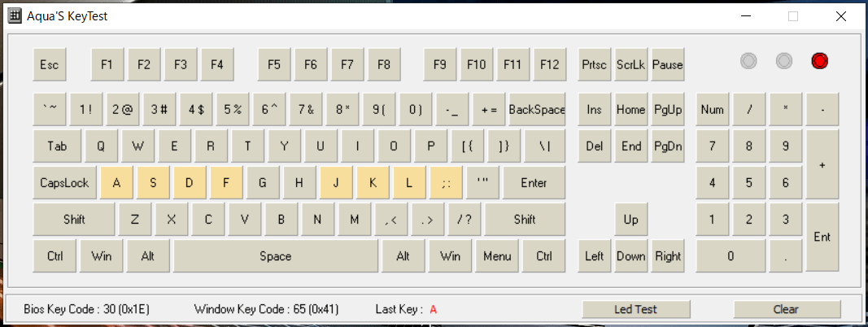This screenshot has height=327, width=868.
Task: Click the Num lock key
Action: tap(713, 109)
